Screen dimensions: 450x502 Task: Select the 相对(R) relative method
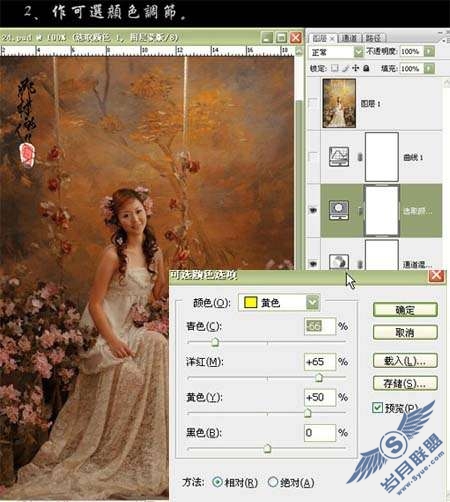coord(217,482)
